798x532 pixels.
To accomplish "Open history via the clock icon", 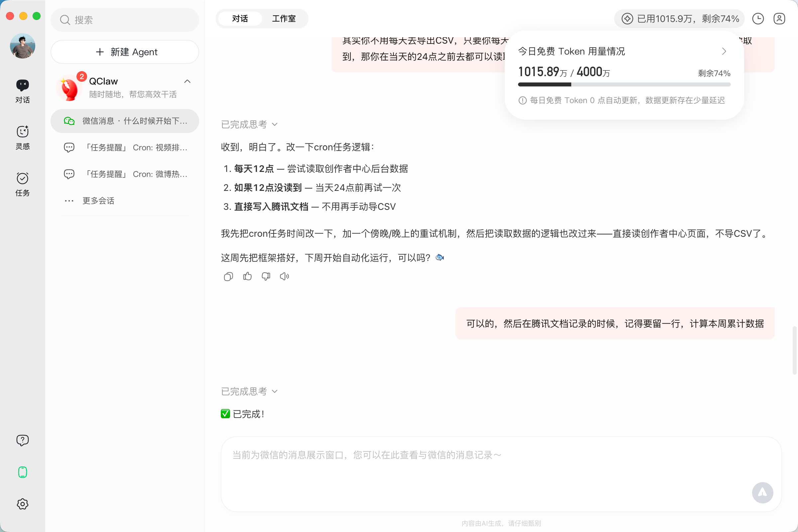I will [x=758, y=19].
